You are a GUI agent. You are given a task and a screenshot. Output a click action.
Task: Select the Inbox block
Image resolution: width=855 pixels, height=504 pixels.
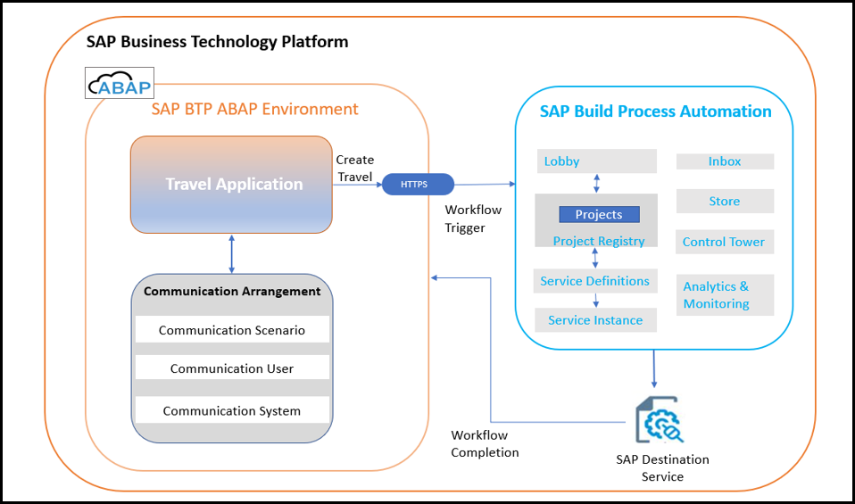pyautogui.click(x=725, y=161)
